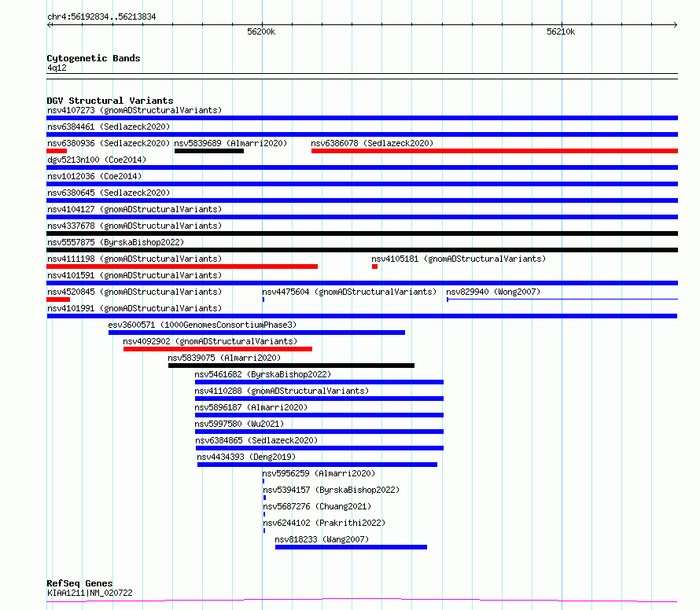
Task: Click nsv5394157 ByrskaBishop2022 label
Action: coord(331,490)
